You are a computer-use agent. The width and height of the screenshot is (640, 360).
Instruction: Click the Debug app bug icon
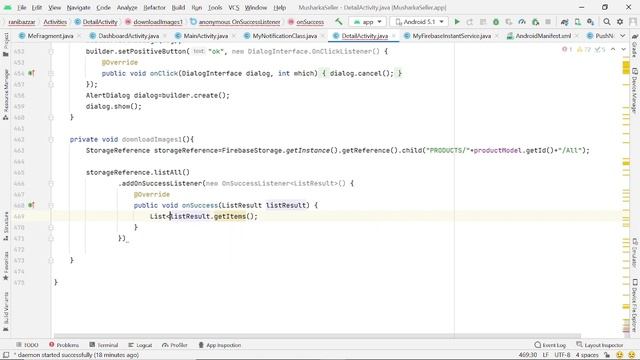coord(496,22)
